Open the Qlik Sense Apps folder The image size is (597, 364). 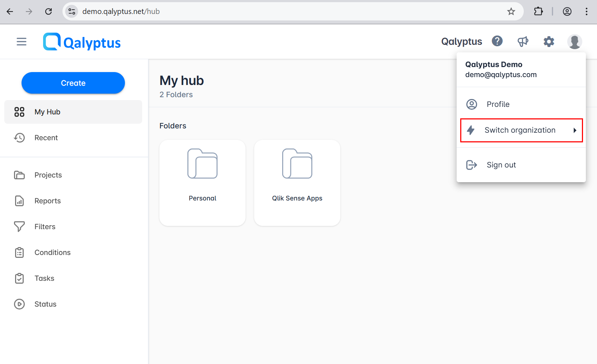297,183
